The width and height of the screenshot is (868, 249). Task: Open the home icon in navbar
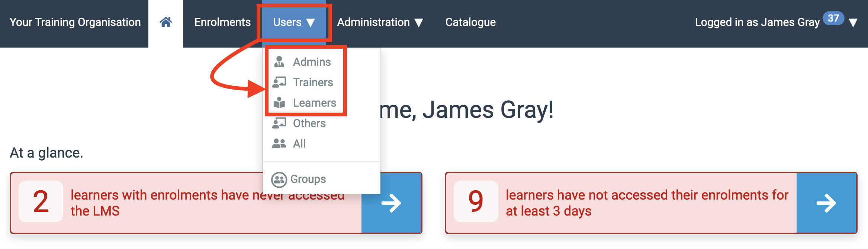[x=166, y=22]
